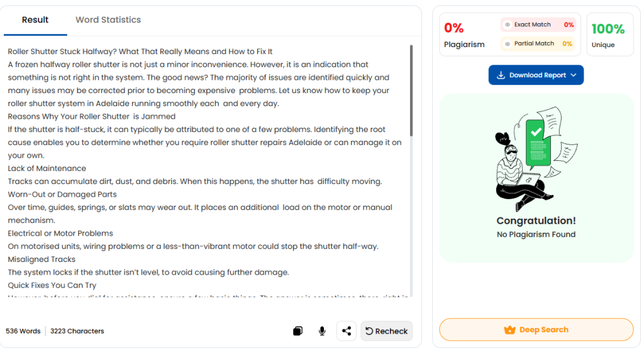Click the download arrow icon on the report button
The width and height of the screenshot is (644, 355).
pyautogui.click(x=501, y=75)
